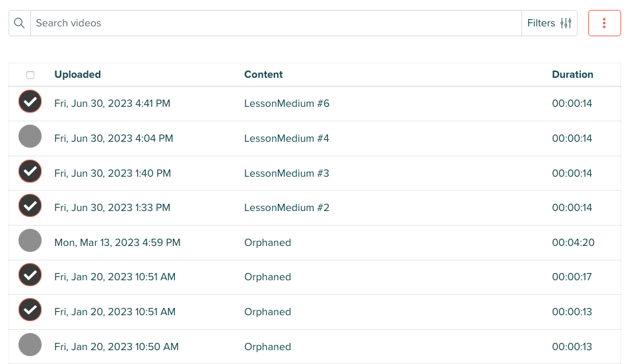This screenshot has width=631, height=364.
Task: Select the 10:50 AM Orphaned row circle
Action: [x=30, y=345]
